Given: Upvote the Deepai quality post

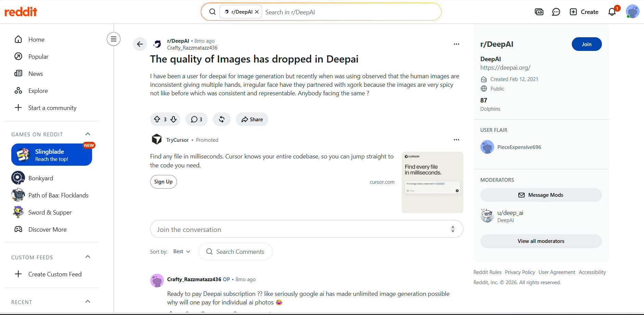Looking at the screenshot, I should [157, 119].
